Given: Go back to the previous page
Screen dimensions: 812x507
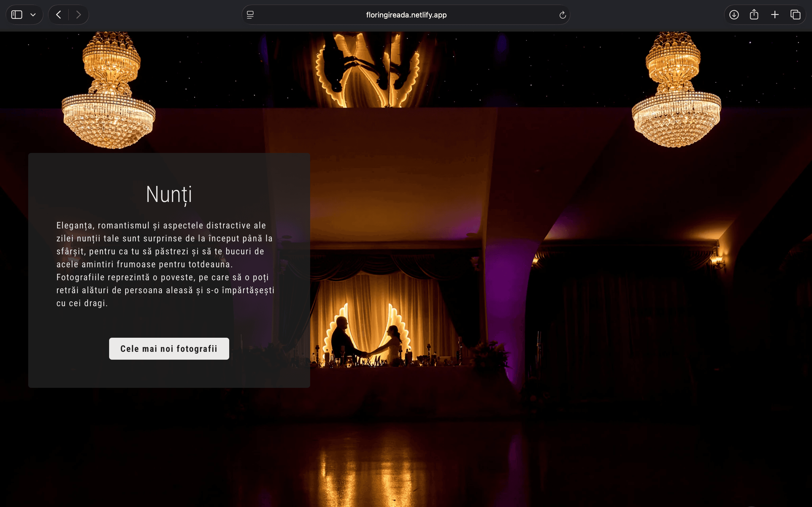Looking at the screenshot, I should click(x=59, y=15).
